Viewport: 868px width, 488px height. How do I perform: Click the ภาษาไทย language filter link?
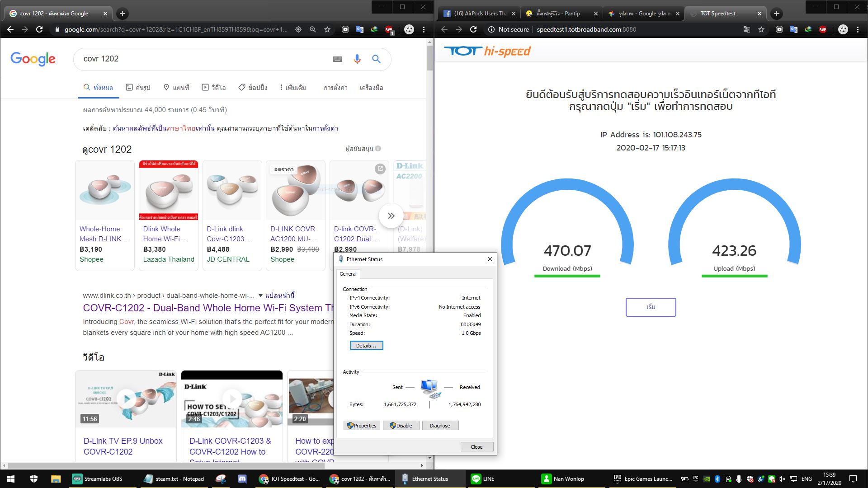[181, 128]
